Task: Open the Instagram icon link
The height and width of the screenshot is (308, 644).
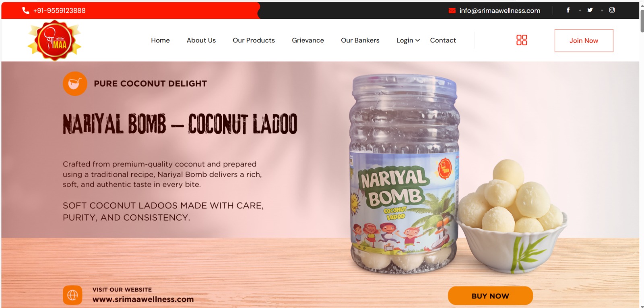Action: [612, 10]
